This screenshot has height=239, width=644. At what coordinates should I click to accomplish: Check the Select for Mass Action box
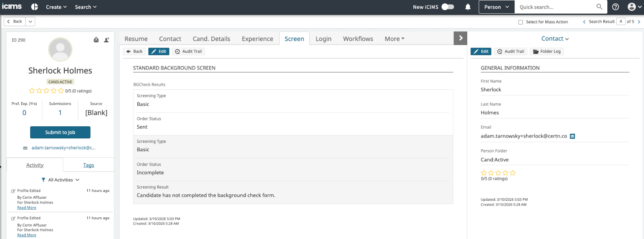point(520,22)
